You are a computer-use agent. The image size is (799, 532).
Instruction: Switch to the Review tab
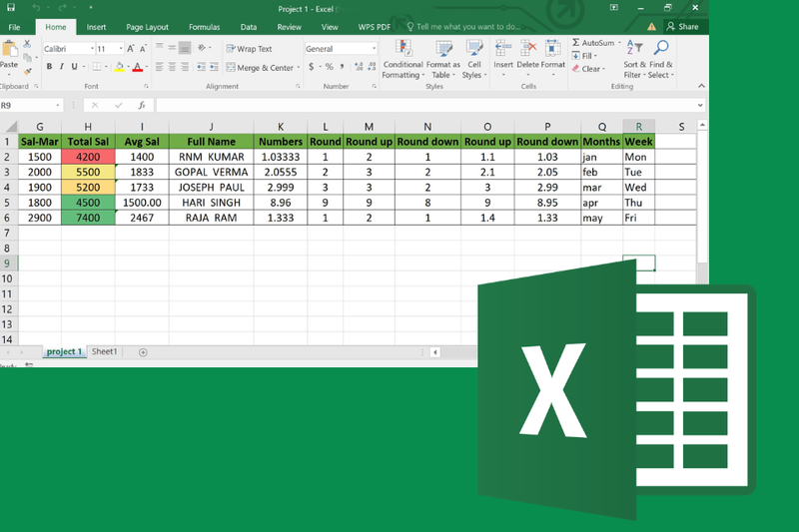click(x=289, y=27)
